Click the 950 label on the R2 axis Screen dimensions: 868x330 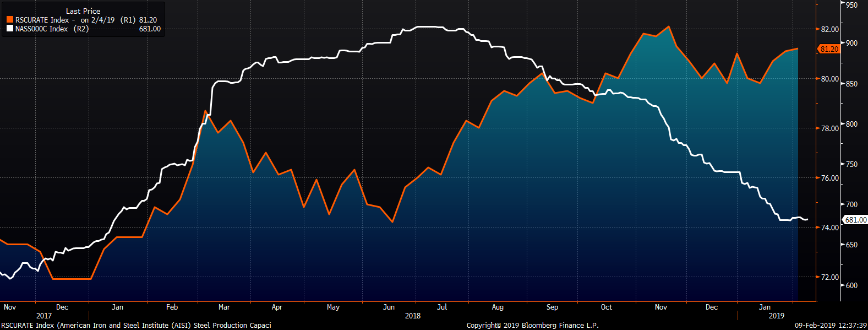pos(851,5)
